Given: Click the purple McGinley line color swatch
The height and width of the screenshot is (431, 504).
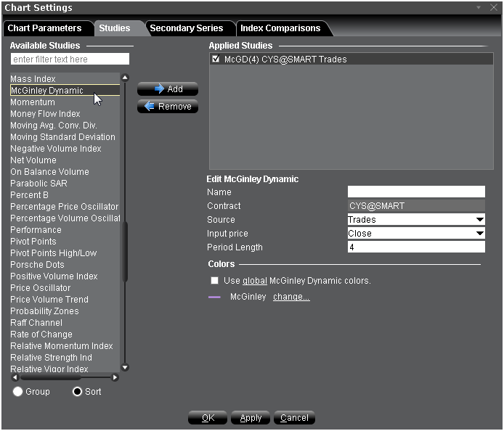Looking at the screenshot, I should click(x=214, y=297).
